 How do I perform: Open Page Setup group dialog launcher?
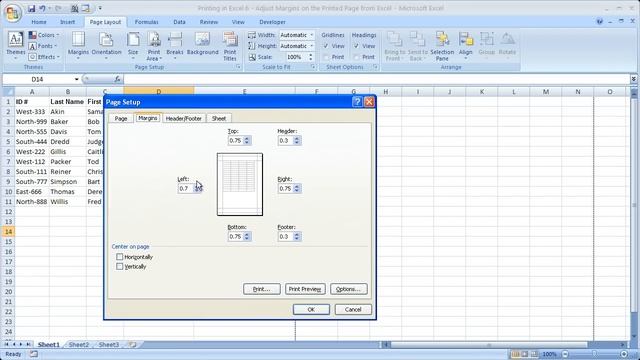coord(238,67)
